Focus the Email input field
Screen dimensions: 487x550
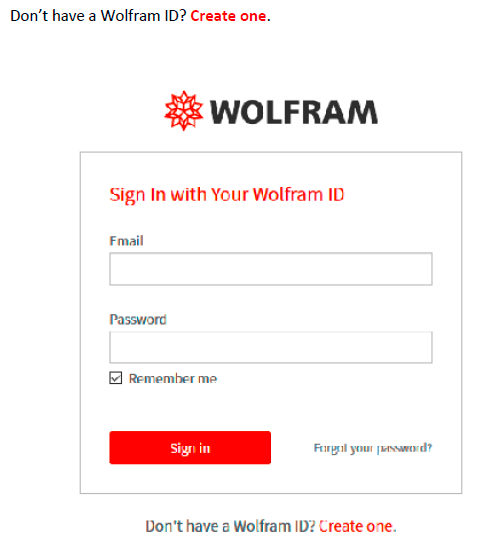point(271,269)
